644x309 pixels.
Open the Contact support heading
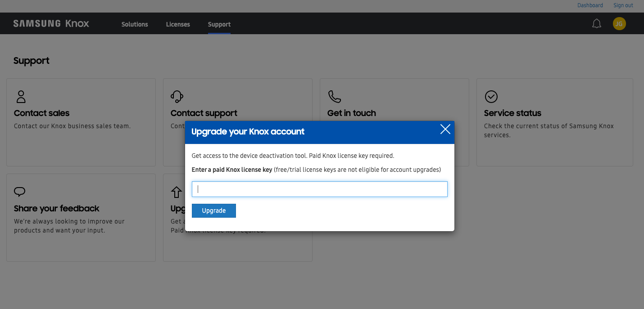[x=204, y=113]
